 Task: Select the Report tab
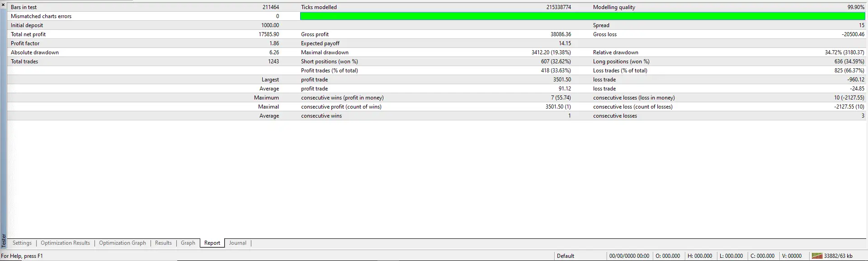212,243
